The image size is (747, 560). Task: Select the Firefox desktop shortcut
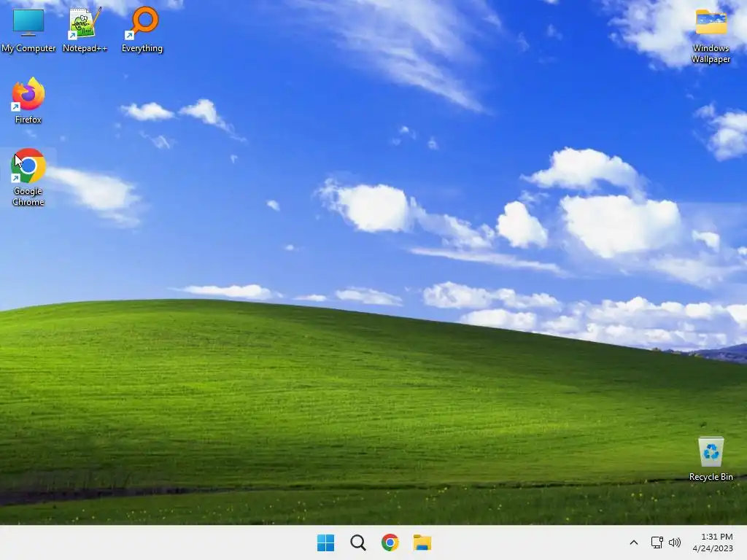[x=28, y=101]
